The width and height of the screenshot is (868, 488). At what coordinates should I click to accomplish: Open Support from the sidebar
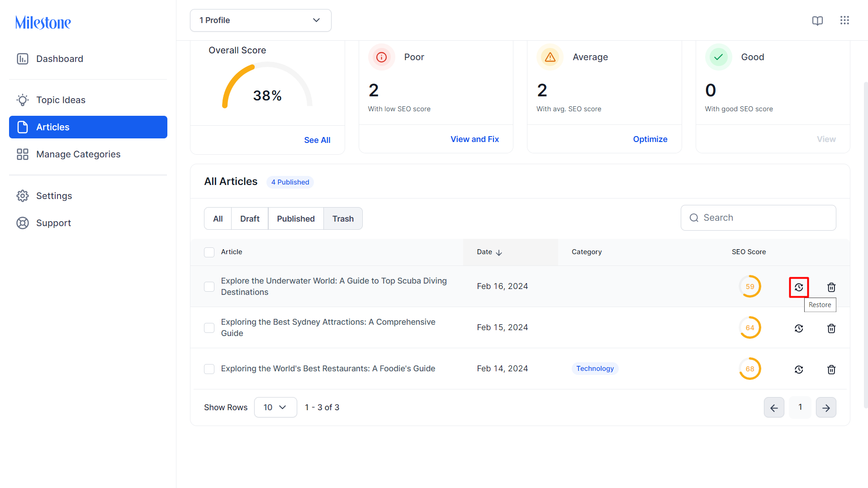tap(88, 223)
